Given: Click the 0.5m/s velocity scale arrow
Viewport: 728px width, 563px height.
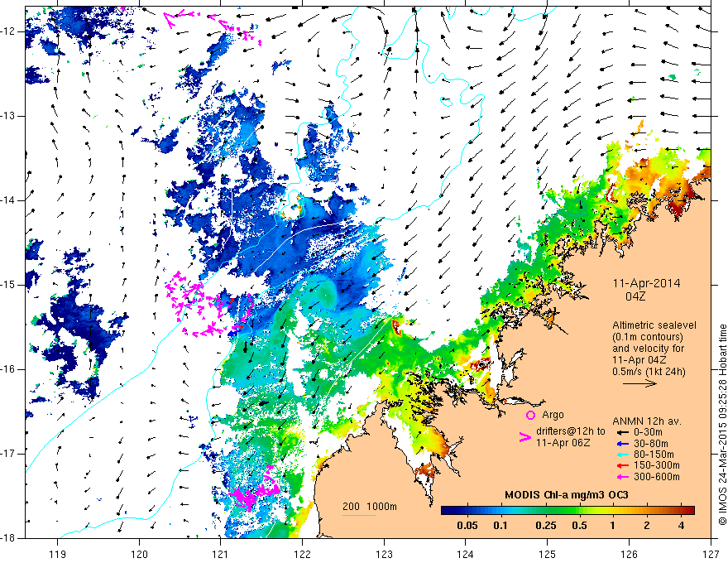Looking at the screenshot, I should 639,383.
